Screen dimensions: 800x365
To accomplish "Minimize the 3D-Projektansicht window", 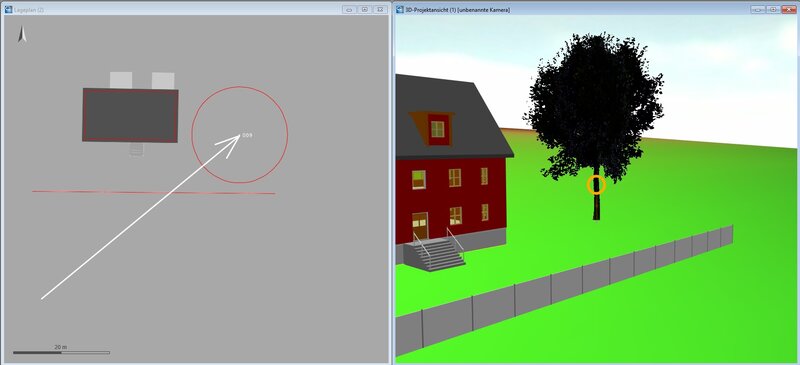I will tap(758, 10).
